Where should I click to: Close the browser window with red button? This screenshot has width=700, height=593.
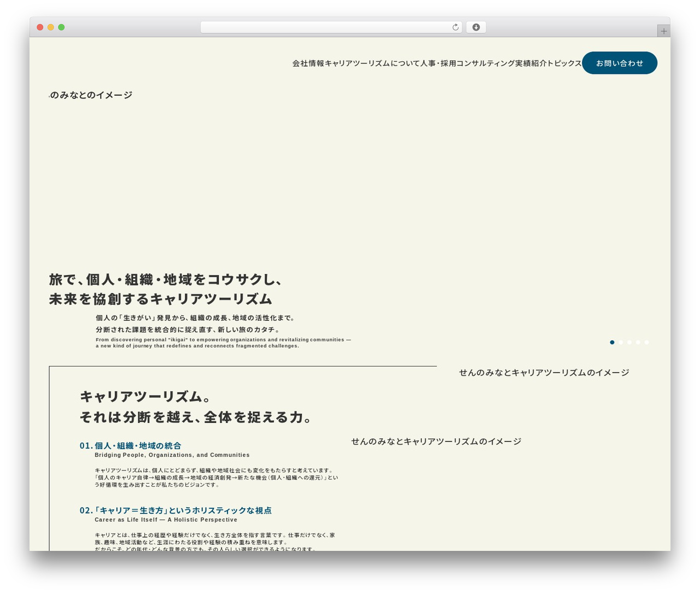click(40, 27)
